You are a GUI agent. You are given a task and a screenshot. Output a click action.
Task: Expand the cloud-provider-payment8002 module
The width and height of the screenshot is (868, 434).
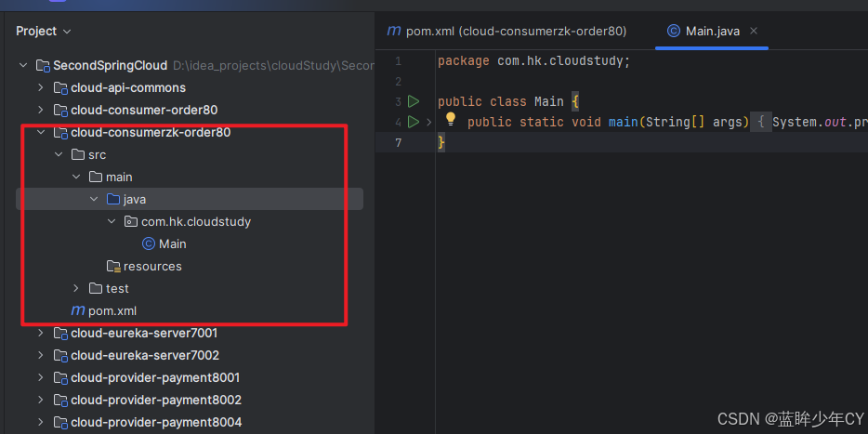40,400
